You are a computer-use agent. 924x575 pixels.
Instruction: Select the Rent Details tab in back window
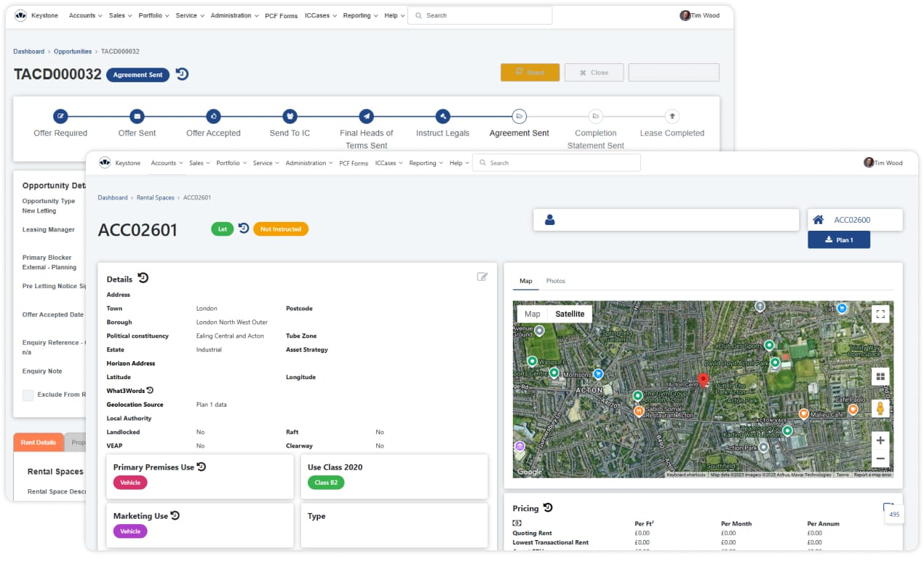39,442
